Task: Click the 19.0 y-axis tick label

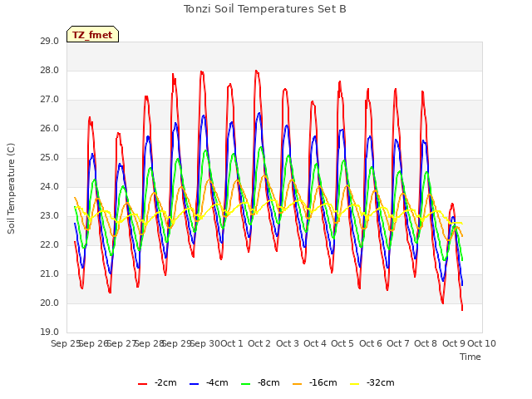Action: [x=50, y=332]
